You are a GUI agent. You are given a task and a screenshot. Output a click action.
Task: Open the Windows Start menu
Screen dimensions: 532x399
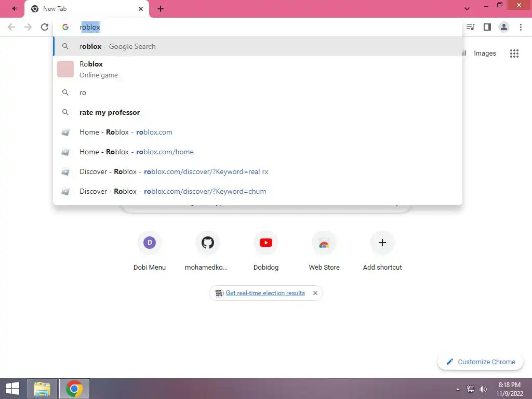click(x=12, y=389)
